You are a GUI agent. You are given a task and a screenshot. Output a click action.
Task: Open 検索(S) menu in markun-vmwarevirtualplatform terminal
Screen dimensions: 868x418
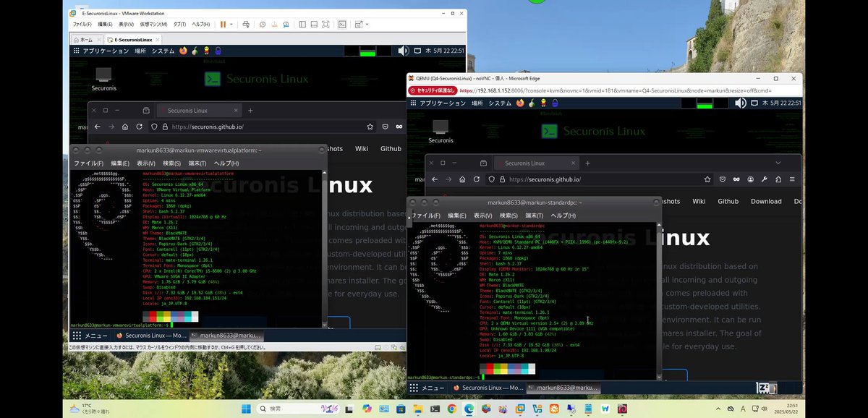171,163
